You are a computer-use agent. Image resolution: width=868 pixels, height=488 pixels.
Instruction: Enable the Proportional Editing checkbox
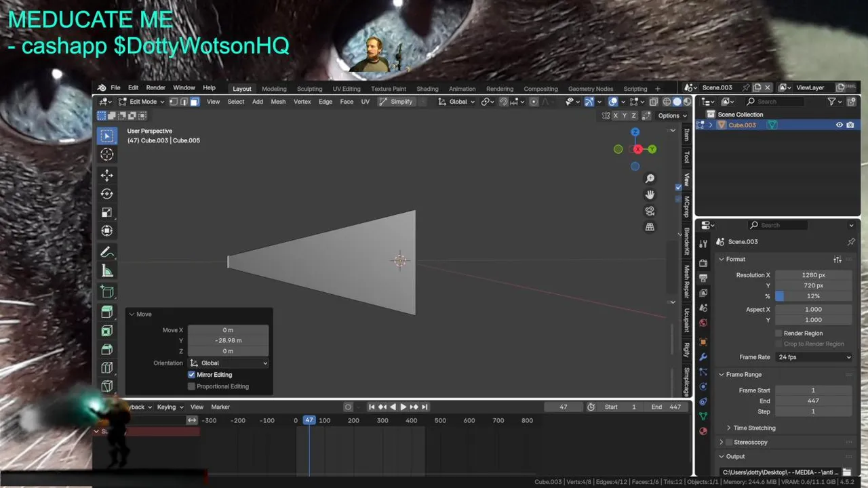(191, 386)
